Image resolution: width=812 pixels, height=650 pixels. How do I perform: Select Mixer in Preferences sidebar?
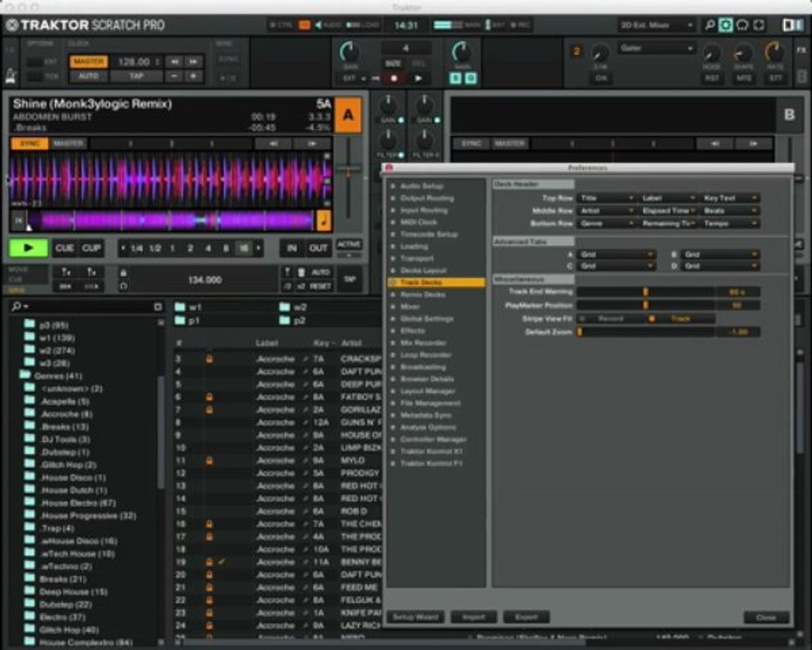coord(411,307)
